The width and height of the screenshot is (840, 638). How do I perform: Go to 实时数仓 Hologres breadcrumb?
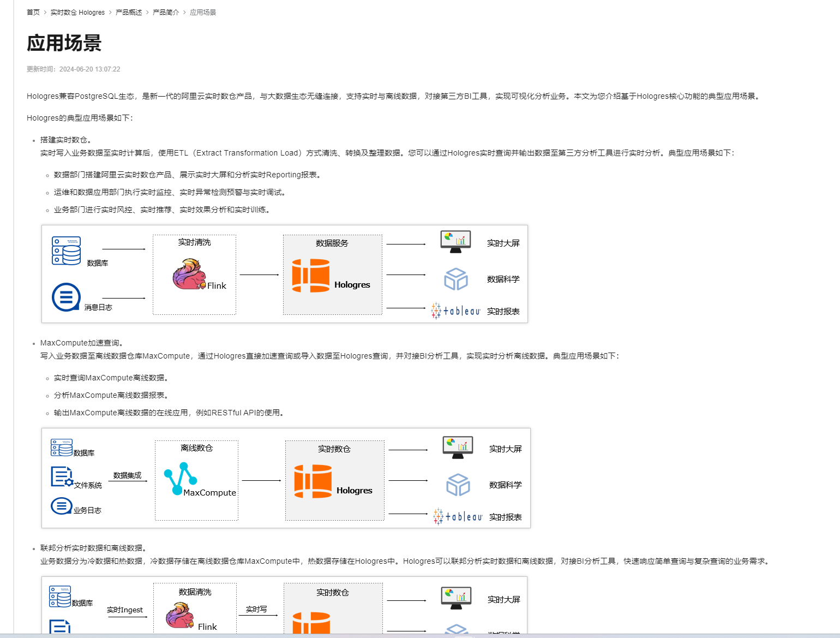(x=77, y=12)
